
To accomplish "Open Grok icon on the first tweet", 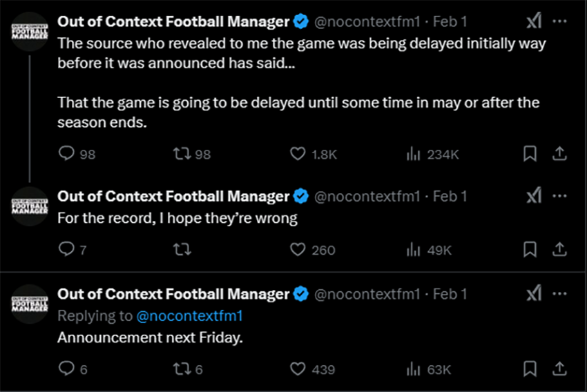I will tap(534, 21).
